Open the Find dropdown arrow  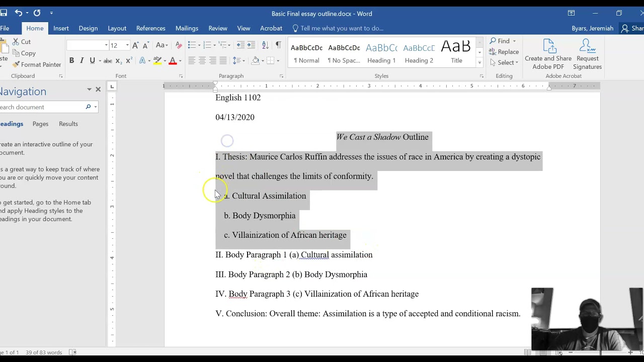click(514, 41)
